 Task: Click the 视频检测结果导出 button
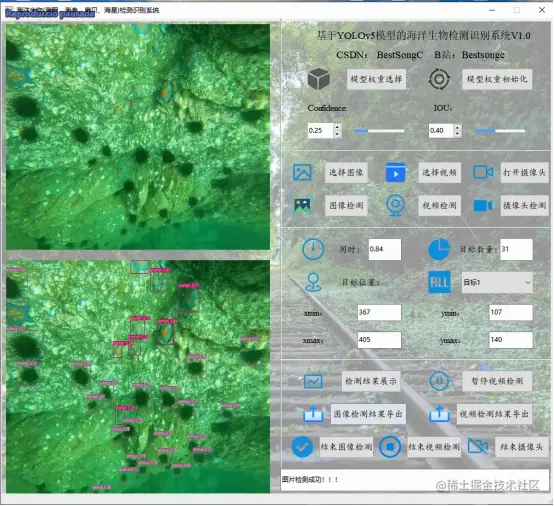click(494, 414)
